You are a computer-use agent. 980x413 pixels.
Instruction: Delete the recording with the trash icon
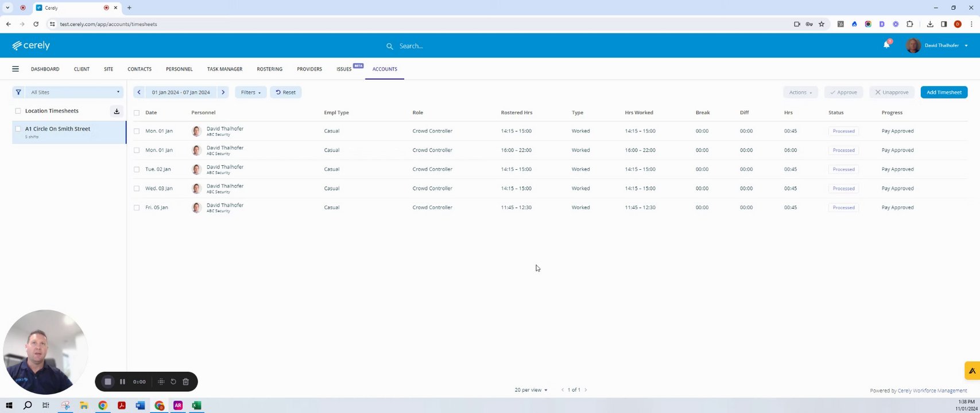(x=186, y=381)
